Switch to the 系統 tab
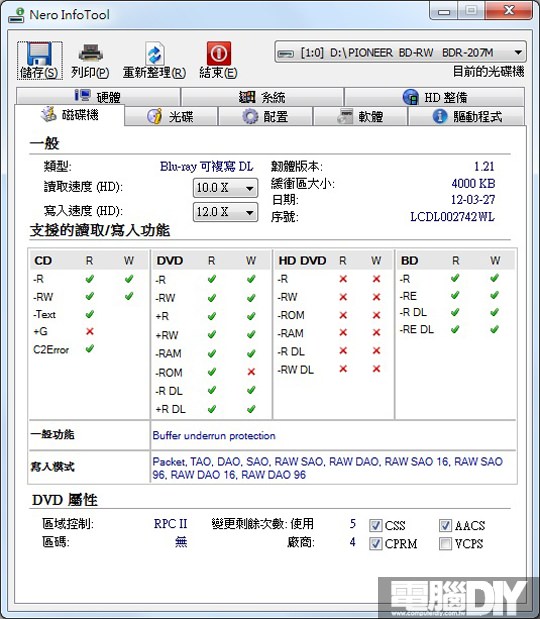 [x=262, y=97]
